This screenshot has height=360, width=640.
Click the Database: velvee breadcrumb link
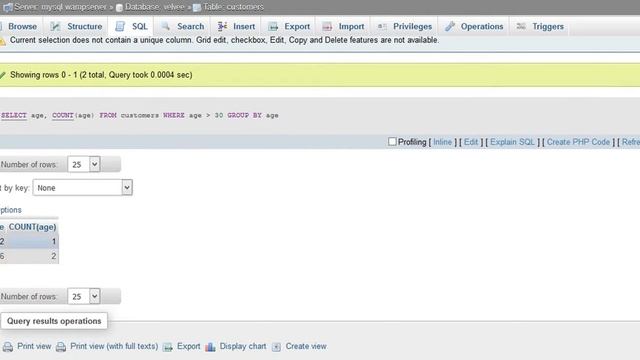[155, 7]
